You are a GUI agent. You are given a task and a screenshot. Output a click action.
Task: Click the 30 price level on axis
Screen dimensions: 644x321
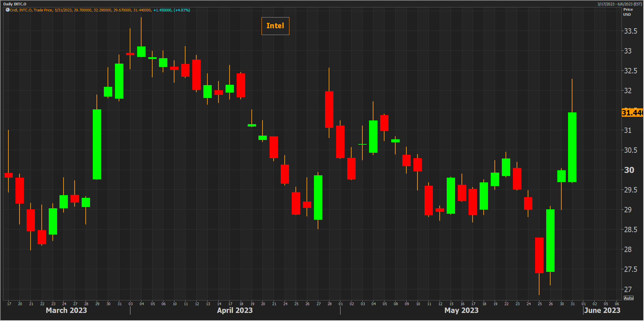tap(629, 170)
